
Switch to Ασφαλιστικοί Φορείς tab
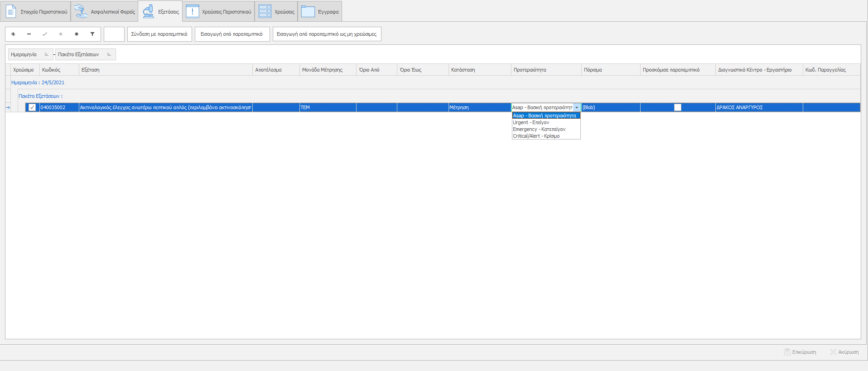tap(105, 12)
